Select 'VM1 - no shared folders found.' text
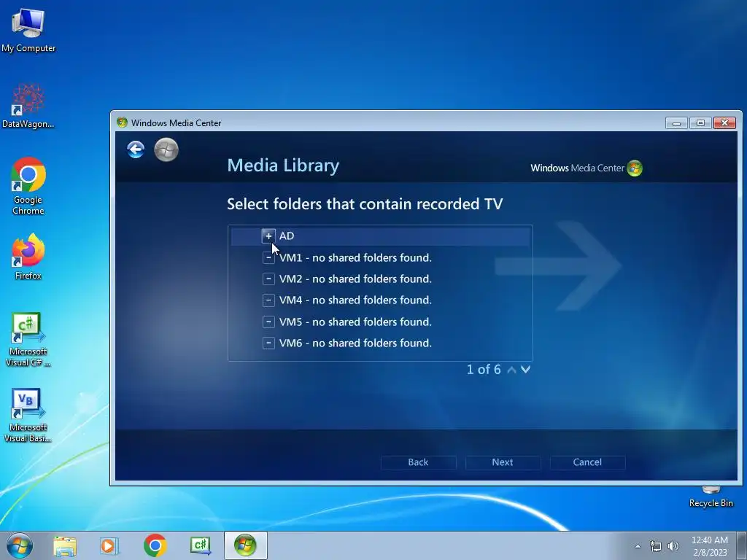747x560 pixels. coord(355,257)
